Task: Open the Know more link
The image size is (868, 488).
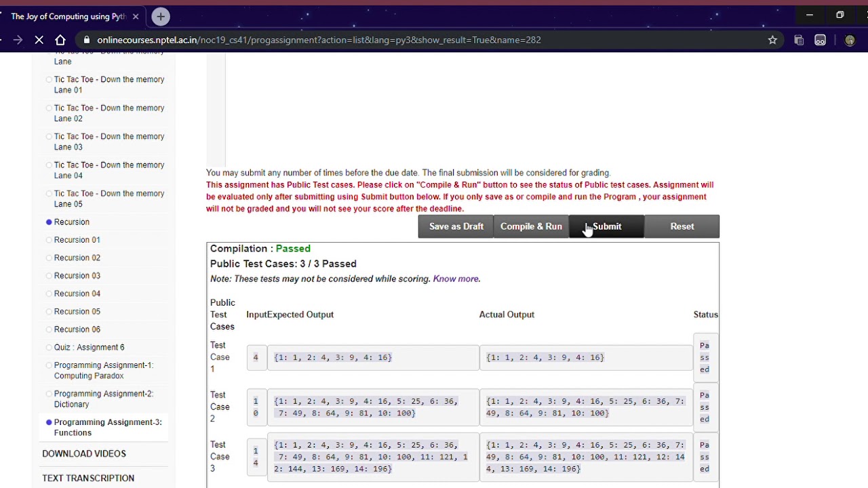Action: (x=456, y=279)
